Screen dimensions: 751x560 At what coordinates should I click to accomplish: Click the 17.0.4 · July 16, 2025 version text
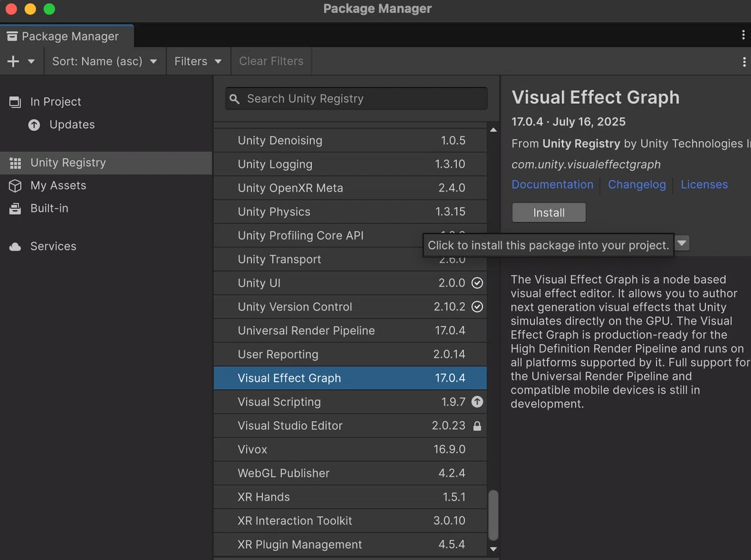pos(568,122)
